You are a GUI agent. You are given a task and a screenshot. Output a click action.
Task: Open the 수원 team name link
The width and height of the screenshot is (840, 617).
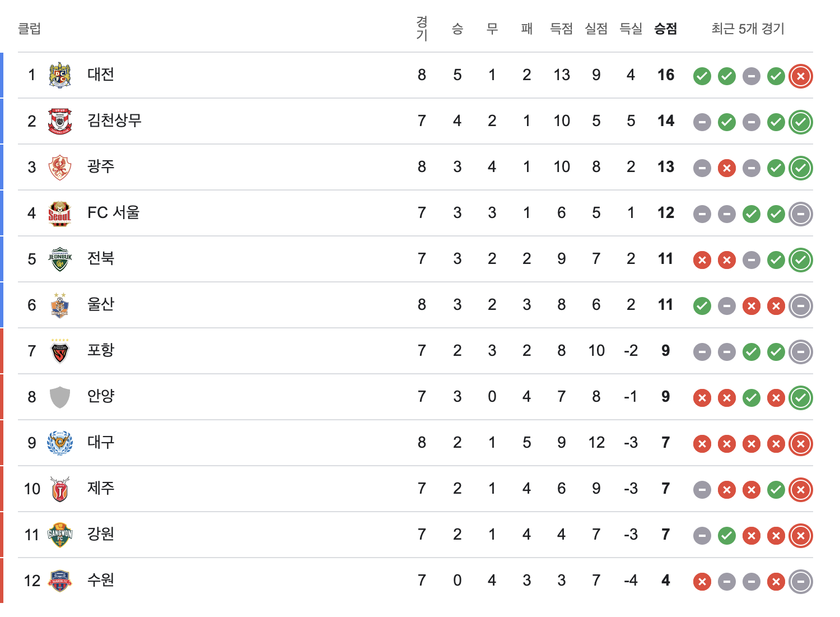click(101, 580)
